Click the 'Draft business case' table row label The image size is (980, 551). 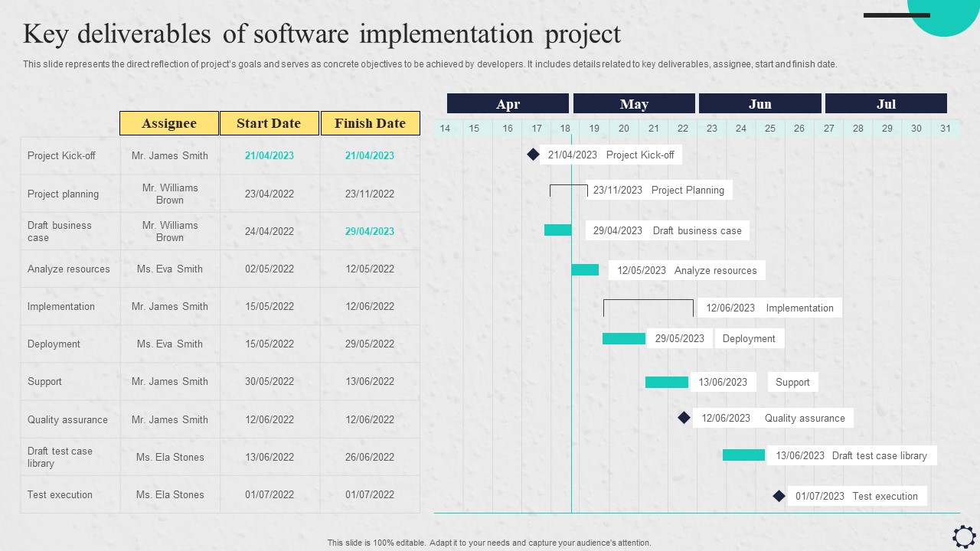point(60,231)
